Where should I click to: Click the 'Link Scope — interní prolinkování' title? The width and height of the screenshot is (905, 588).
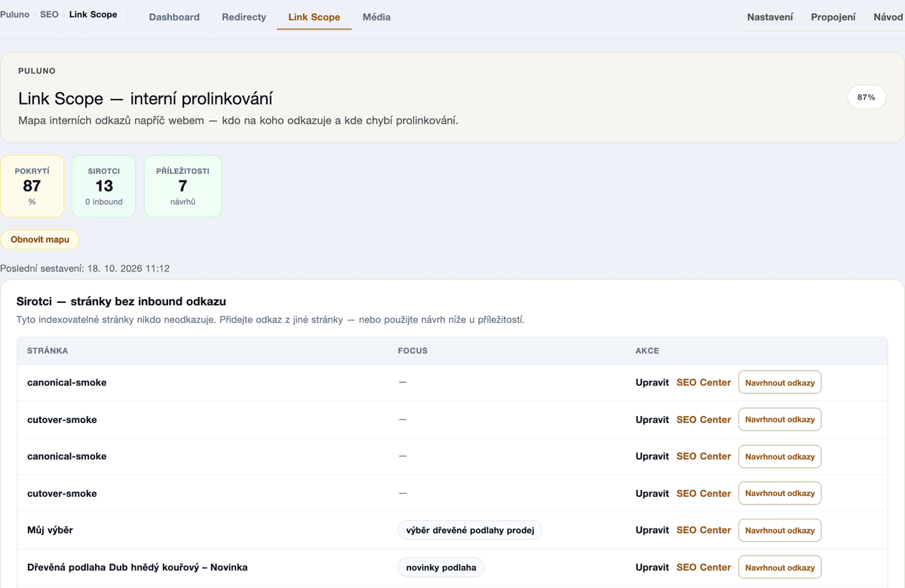146,99
